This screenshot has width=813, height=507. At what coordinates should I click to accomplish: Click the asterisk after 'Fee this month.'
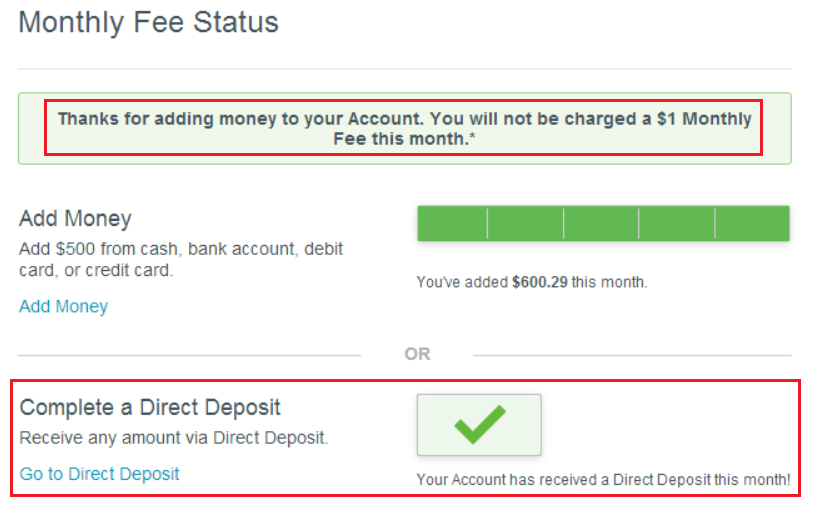(472, 138)
